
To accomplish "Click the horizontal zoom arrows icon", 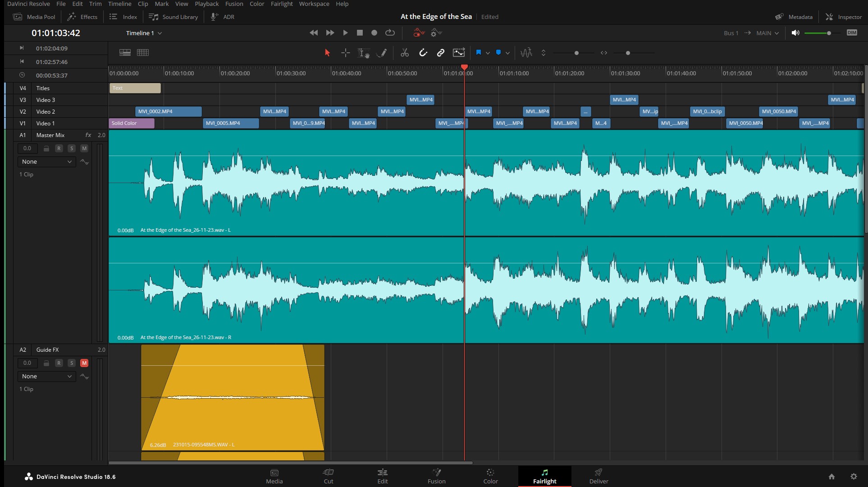I will pos(604,53).
